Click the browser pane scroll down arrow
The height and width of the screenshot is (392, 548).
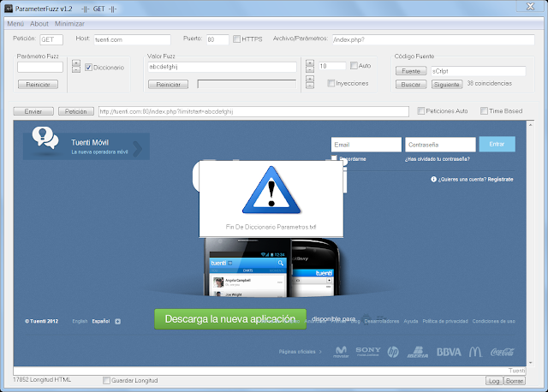click(531, 363)
